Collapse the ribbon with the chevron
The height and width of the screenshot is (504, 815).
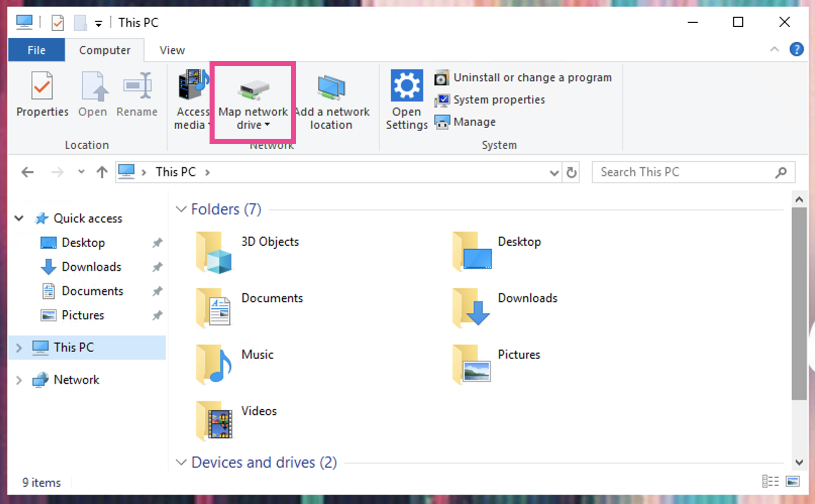(774, 49)
